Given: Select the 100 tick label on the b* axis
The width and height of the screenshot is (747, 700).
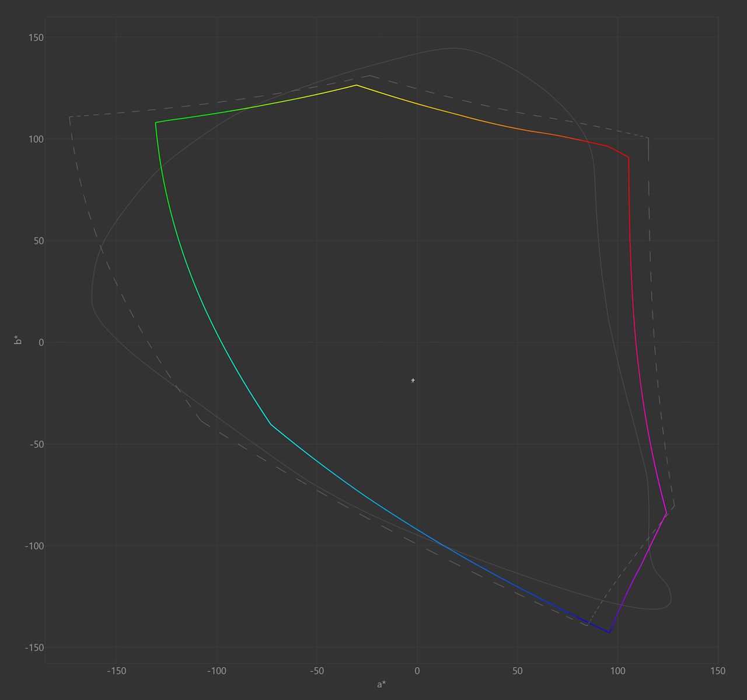Looking at the screenshot, I should (x=36, y=140).
